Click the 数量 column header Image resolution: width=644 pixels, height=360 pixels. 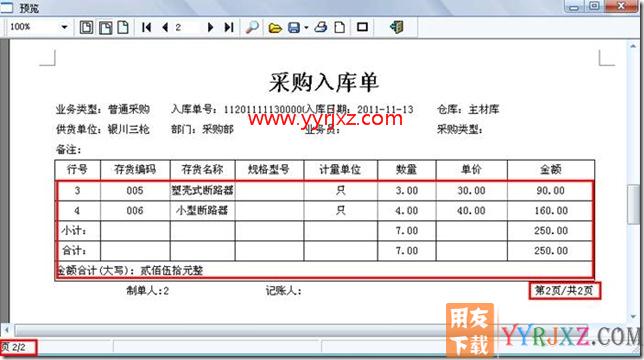pos(406,170)
